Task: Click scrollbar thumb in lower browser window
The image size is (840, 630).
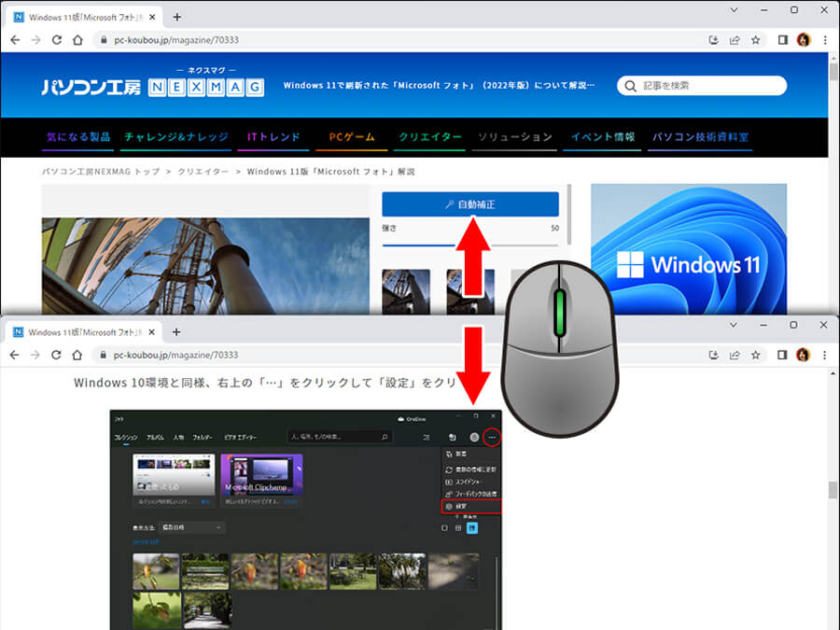Action: coord(833,490)
